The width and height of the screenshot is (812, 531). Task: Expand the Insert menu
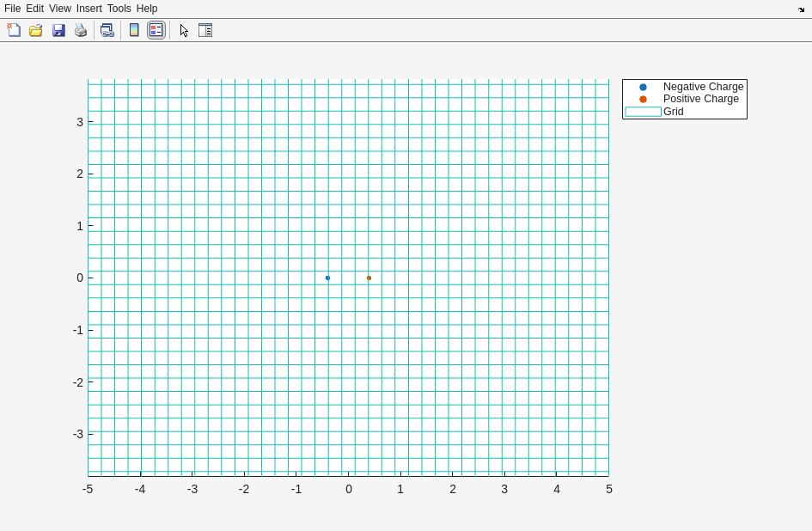89,9
